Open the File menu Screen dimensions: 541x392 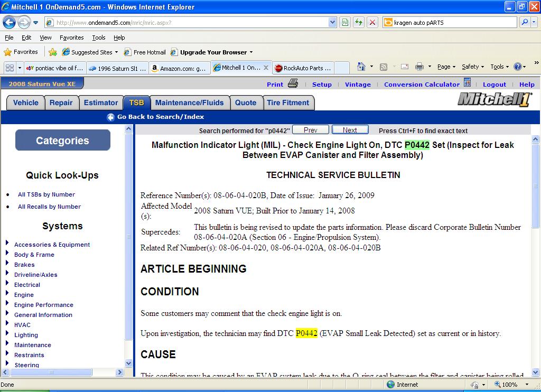click(x=9, y=38)
